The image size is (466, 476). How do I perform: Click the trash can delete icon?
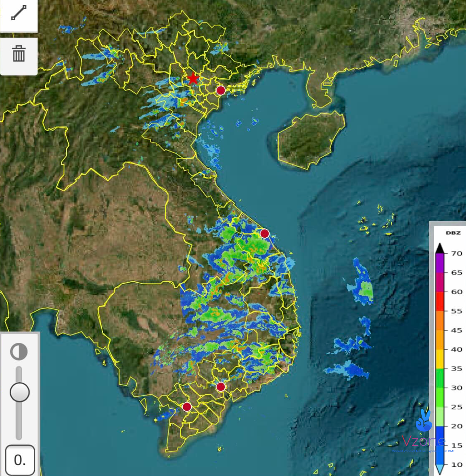[19, 54]
